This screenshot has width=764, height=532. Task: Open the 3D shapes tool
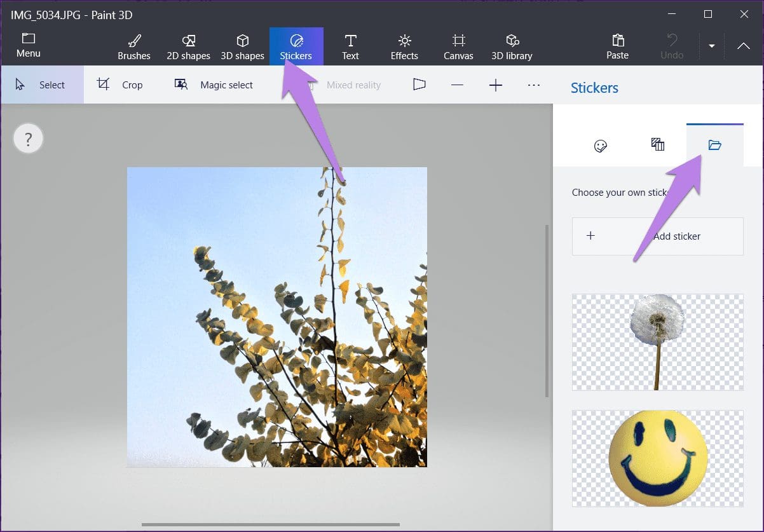242,47
